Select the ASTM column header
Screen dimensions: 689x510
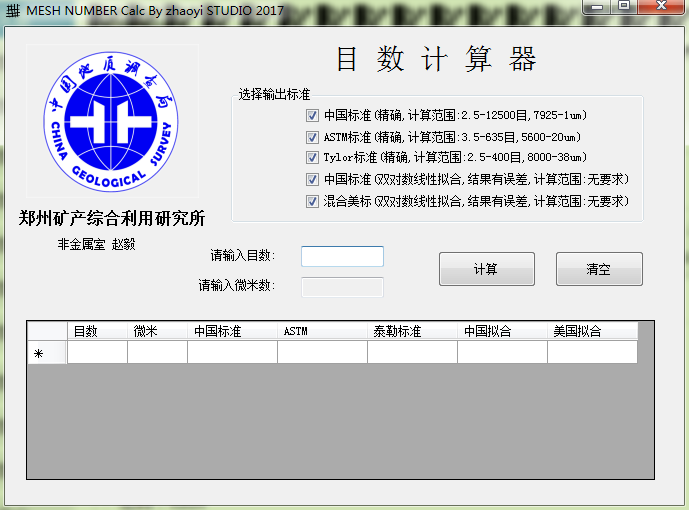pos(323,331)
